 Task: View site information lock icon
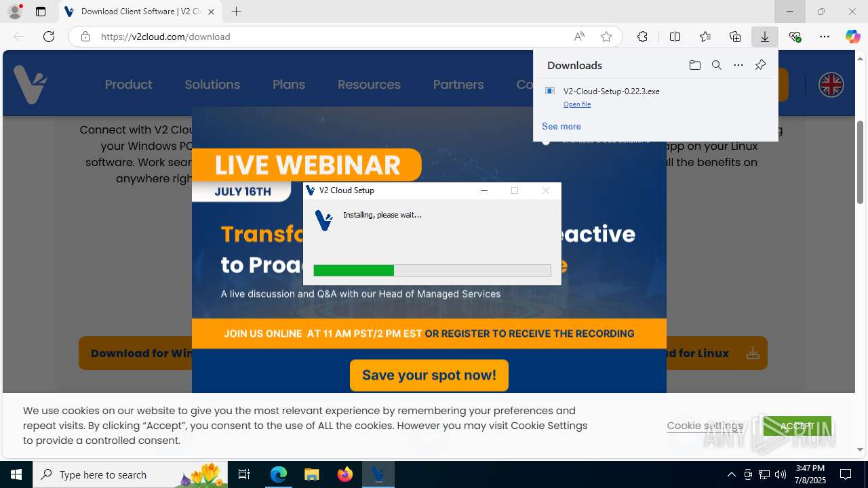[x=85, y=37]
